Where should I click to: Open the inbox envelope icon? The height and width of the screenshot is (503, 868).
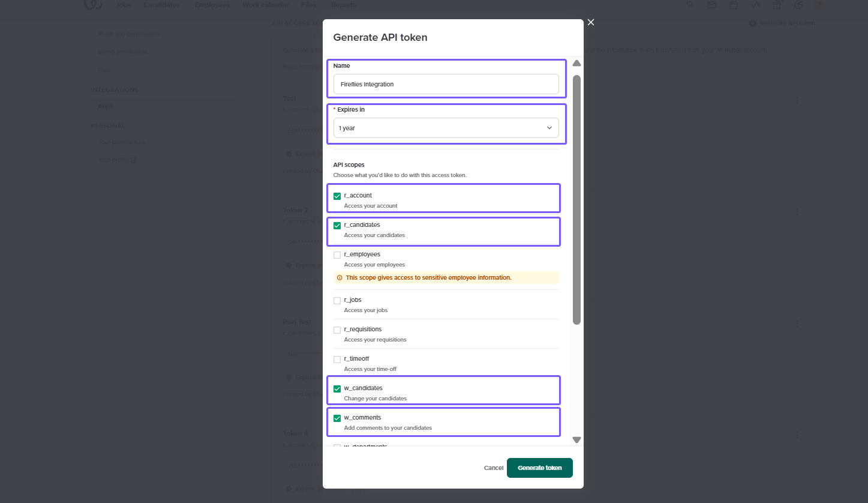(x=712, y=5)
